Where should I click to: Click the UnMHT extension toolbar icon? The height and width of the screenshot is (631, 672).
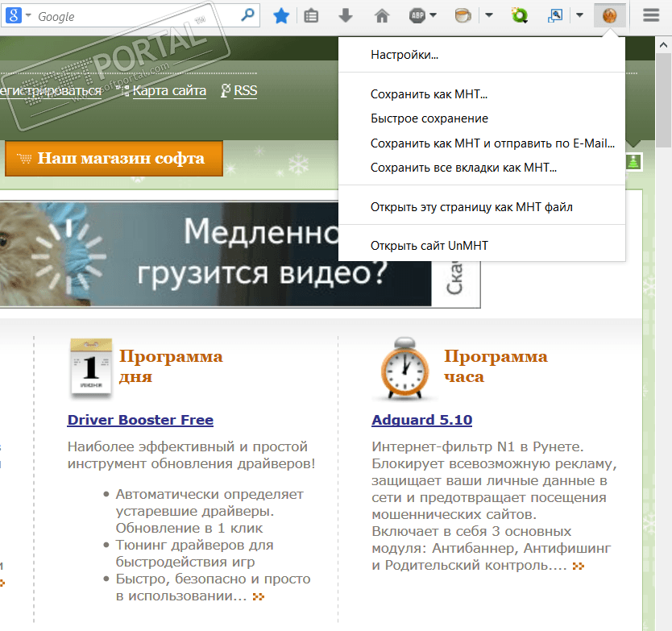click(x=610, y=16)
